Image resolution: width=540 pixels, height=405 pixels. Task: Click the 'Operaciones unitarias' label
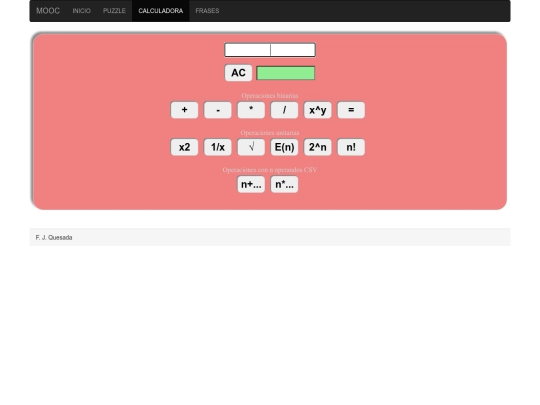(270, 133)
